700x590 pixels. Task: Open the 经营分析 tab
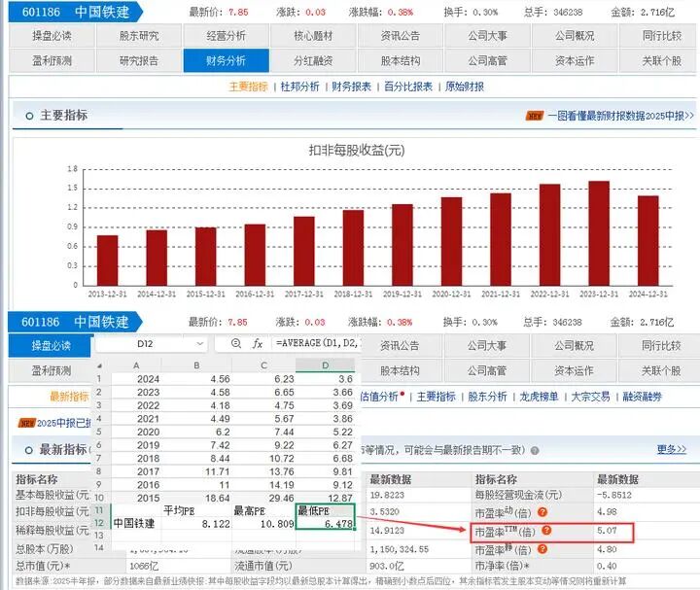click(x=226, y=36)
